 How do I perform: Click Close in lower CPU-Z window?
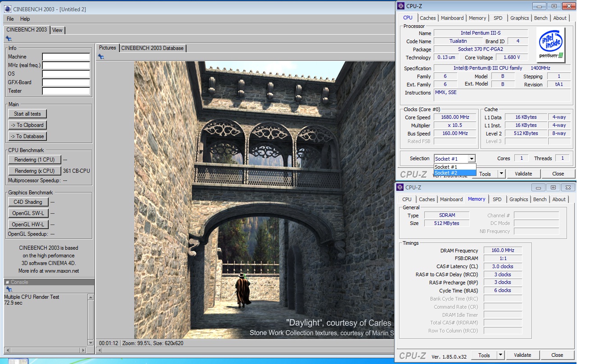557,355
